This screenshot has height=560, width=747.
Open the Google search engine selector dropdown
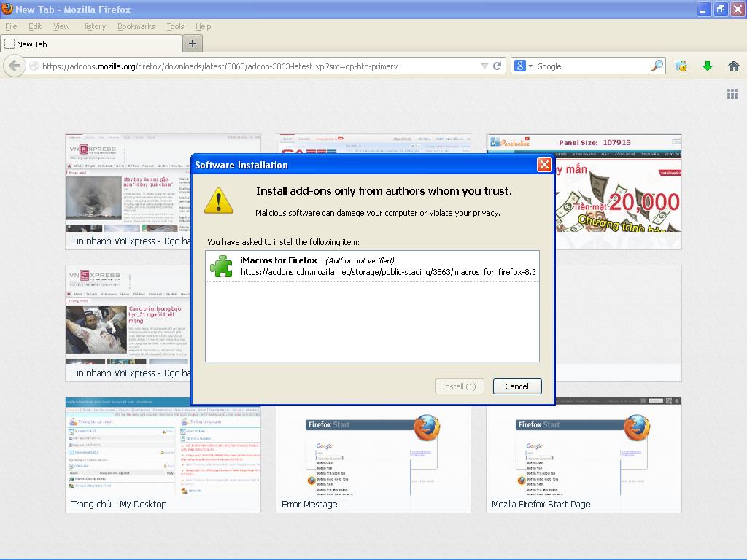[523, 66]
